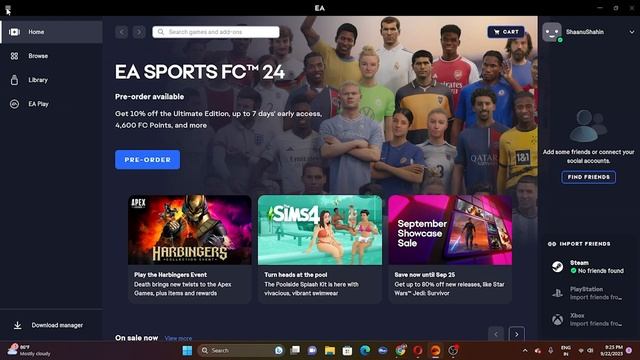
Task: Import friends from PlayStation
Action: (x=588, y=293)
